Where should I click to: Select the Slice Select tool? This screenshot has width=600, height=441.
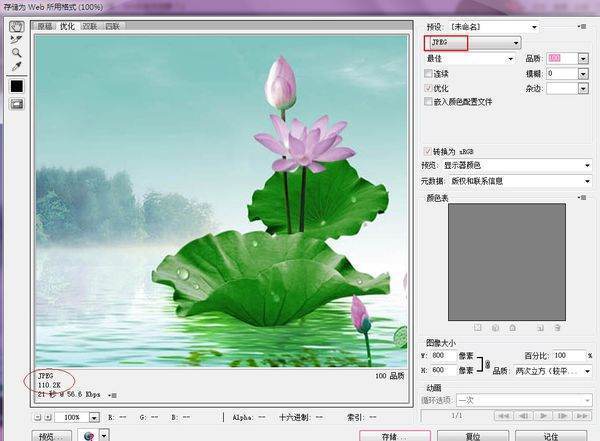pos(17,39)
